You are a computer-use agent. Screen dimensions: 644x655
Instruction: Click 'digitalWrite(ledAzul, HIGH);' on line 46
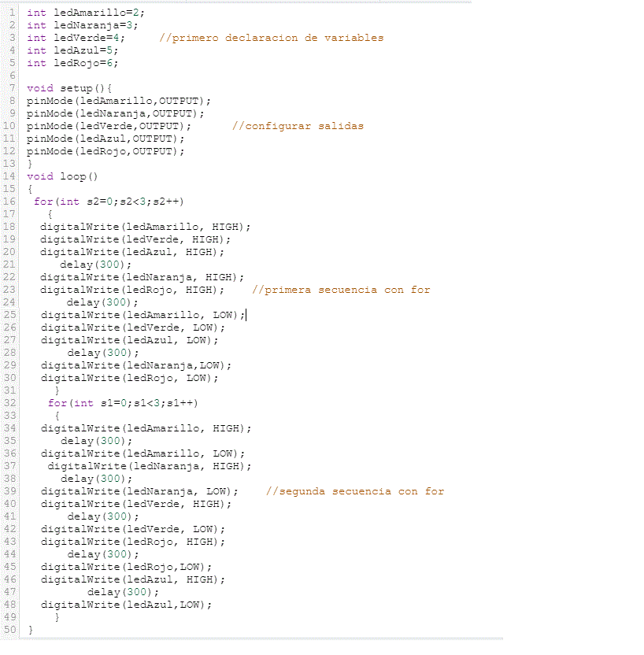pos(132,579)
